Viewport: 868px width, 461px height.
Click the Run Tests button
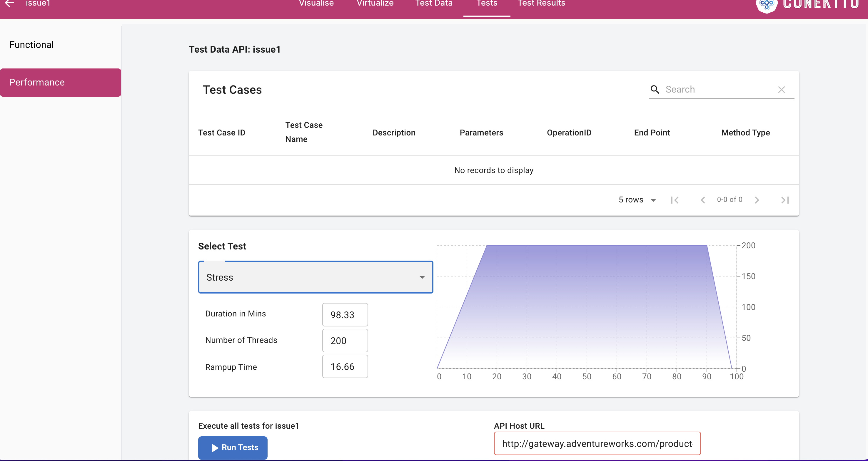(x=233, y=447)
